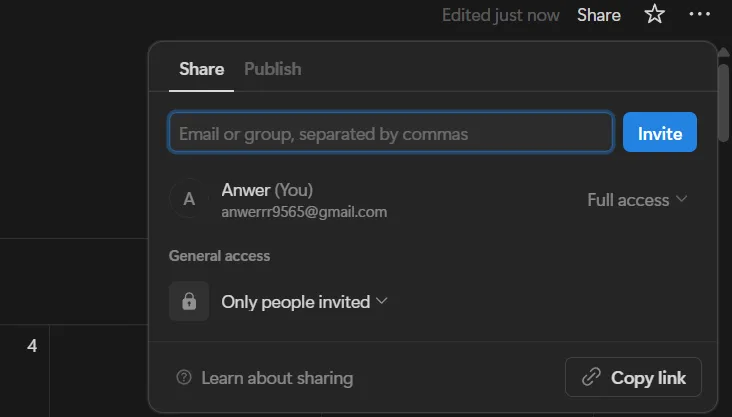Switch to the Publish tab

tap(273, 69)
